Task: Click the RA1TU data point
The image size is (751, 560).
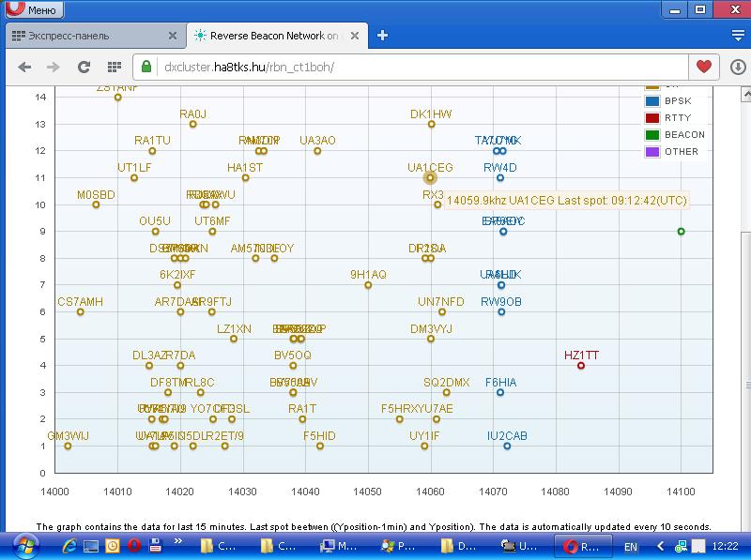Action: point(152,151)
